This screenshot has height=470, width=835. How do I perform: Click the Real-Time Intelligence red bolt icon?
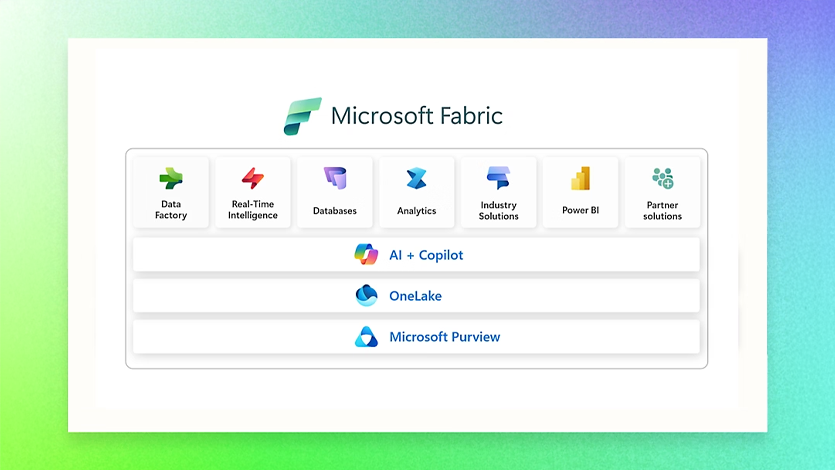coord(253,178)
